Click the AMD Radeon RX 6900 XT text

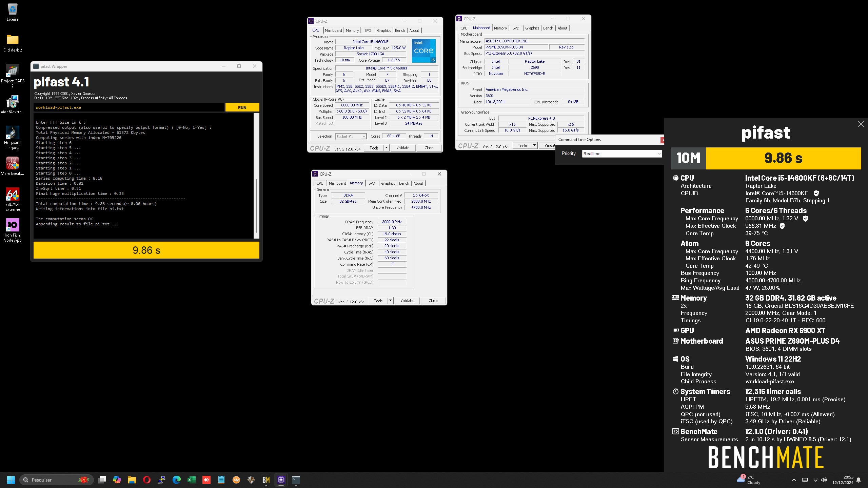[x=785, y=330]
